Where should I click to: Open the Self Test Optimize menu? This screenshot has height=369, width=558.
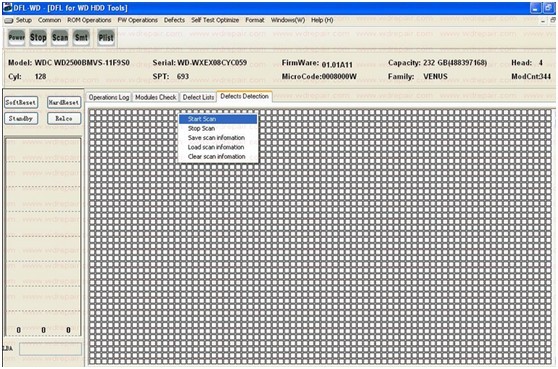215,20
